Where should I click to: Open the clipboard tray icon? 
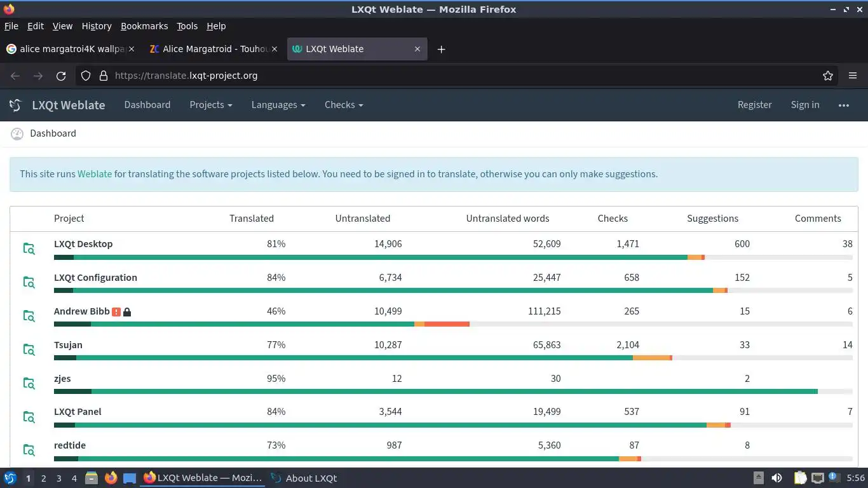click(800, 478)
